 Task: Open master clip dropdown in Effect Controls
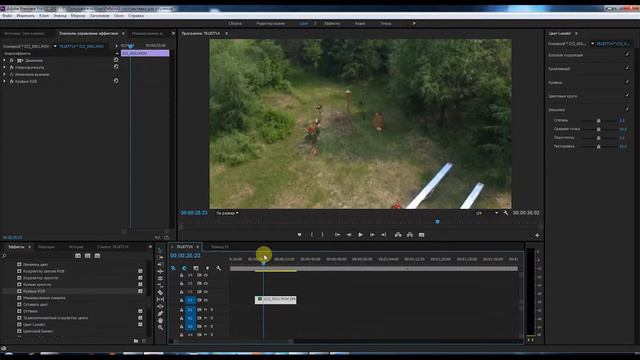(55, 46)
